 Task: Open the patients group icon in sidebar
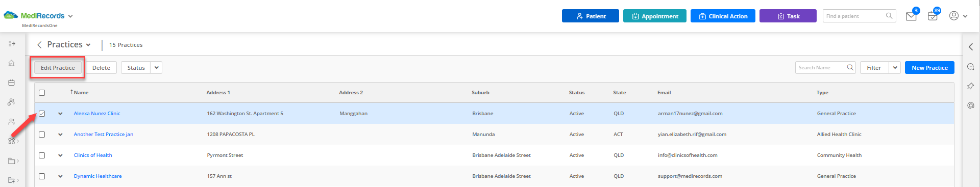pos(11,102)
